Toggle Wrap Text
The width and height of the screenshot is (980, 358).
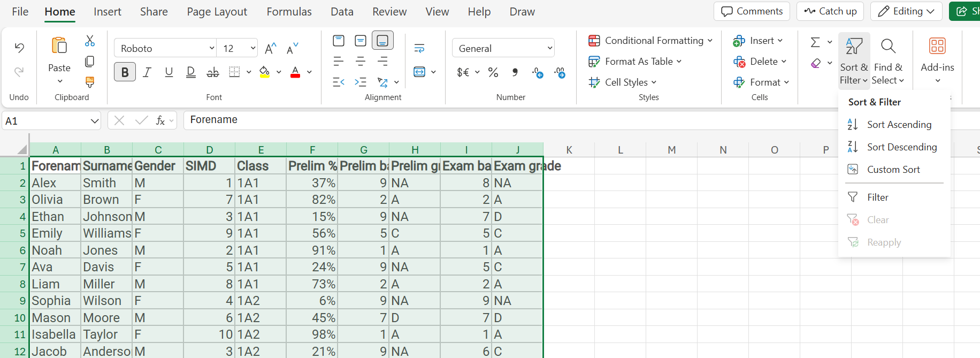point(419,49)
